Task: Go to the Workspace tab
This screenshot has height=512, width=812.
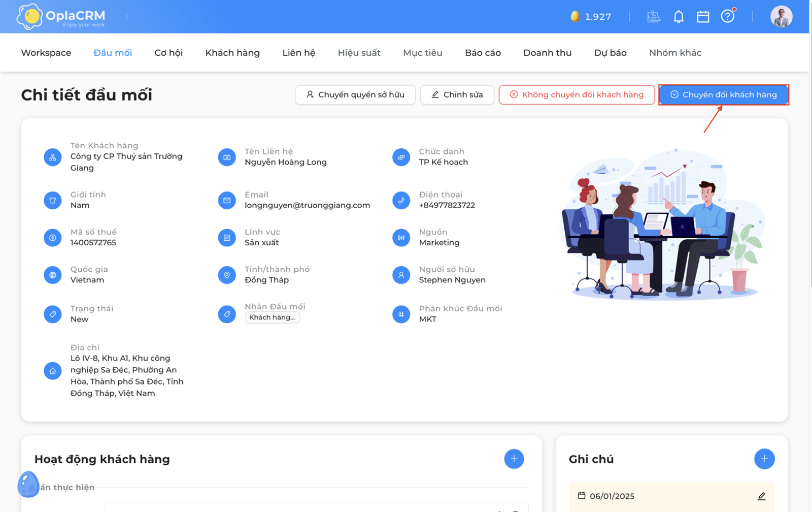Action: pyautogui.click(x=46, y=53)
